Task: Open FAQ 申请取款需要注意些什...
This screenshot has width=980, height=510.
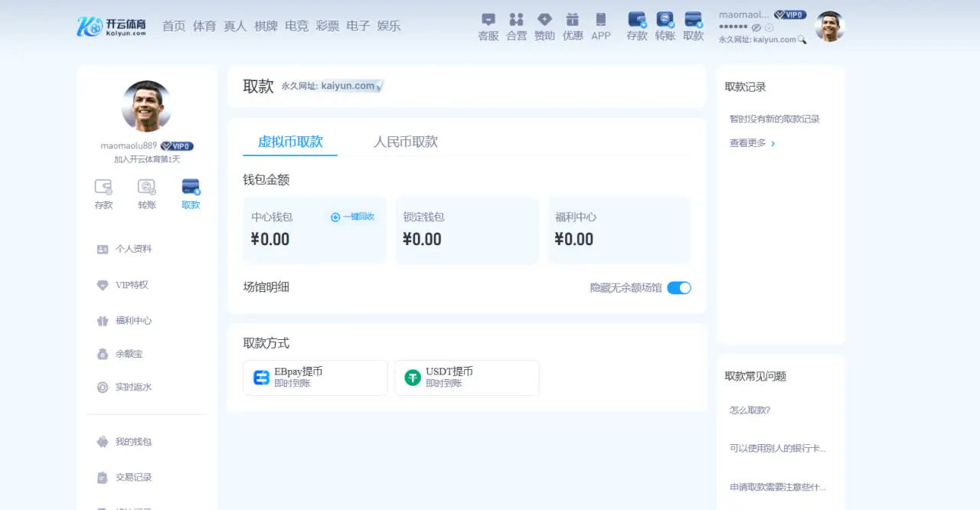Action: coord(778,487)
